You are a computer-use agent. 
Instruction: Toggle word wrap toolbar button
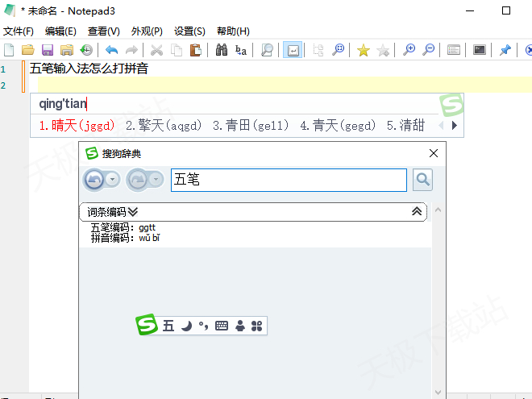coord(293,50)
